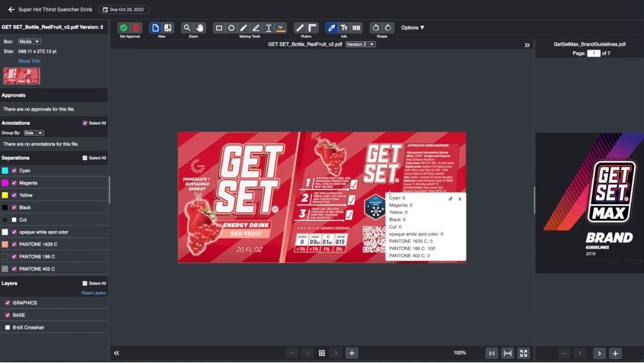Select the eyedropper densitometer Info tool
This screenshot has width=644, height=363.
[332, 27]
